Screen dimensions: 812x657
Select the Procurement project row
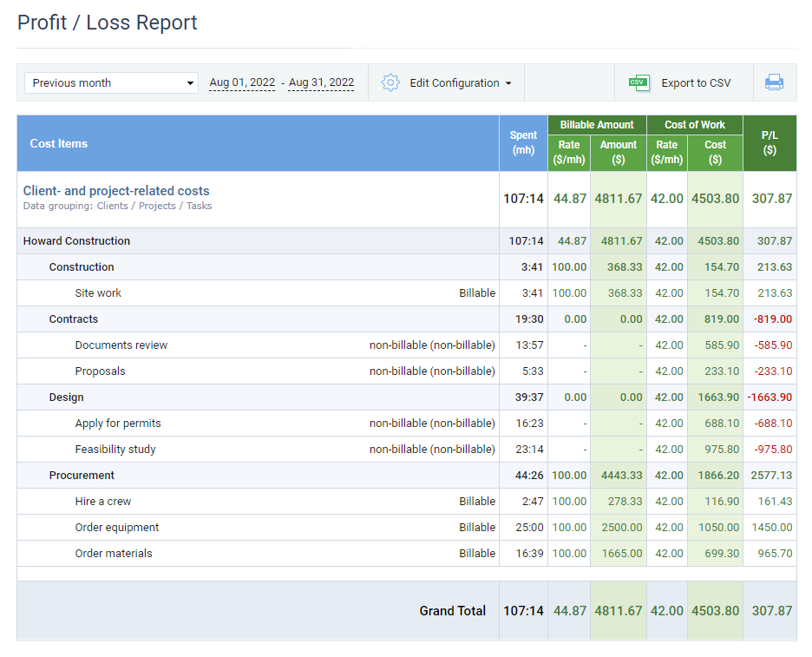(x=407, y=475)
